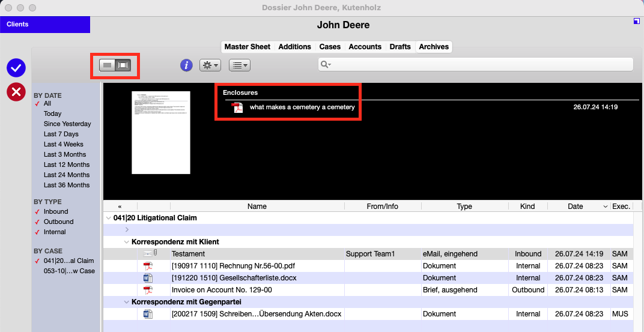Viewport: 644px width, 332px height.
Task: Toggle the Internal type filter
Action: click(x=55, y=232)
